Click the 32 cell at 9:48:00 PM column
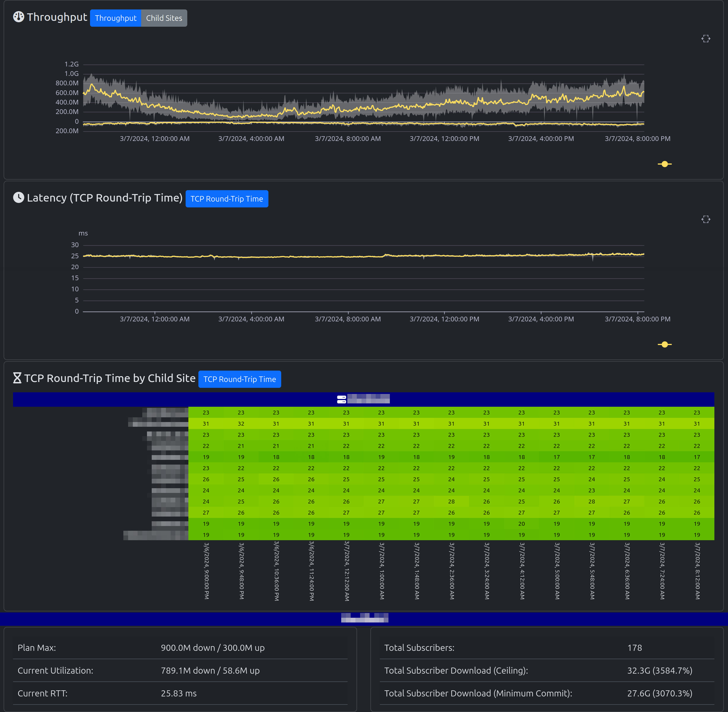 [x=241, y=424]
